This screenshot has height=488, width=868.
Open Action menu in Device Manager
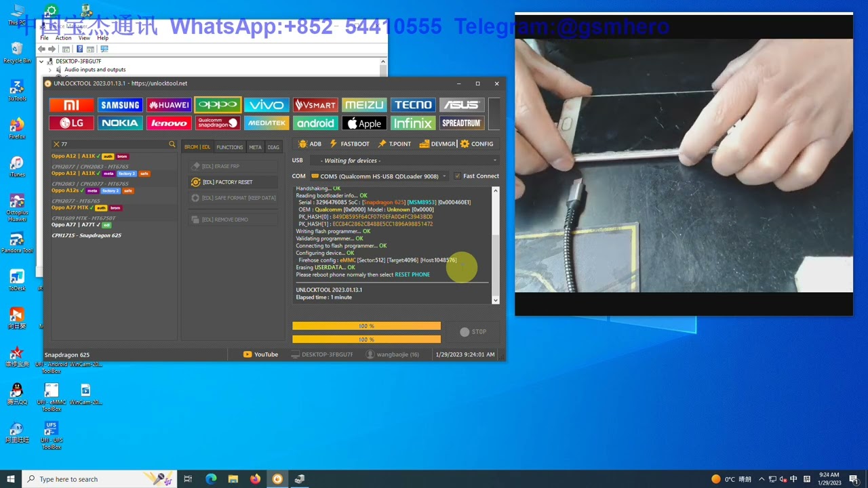coord(63,38)
